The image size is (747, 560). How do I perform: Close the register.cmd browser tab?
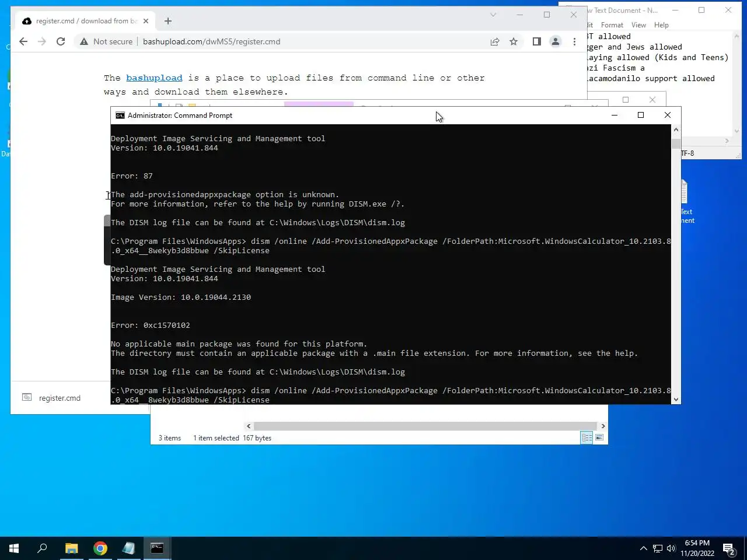coord(146,21)
